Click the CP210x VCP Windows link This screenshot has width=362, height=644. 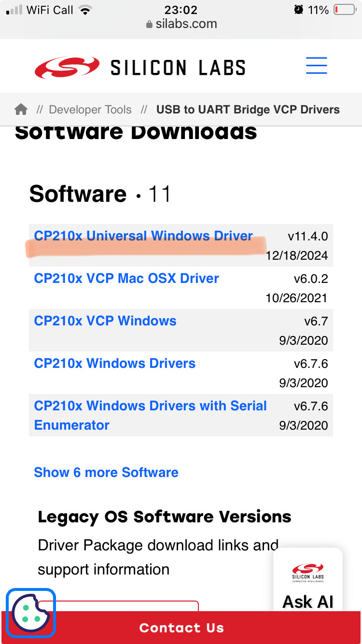point(105,321)
